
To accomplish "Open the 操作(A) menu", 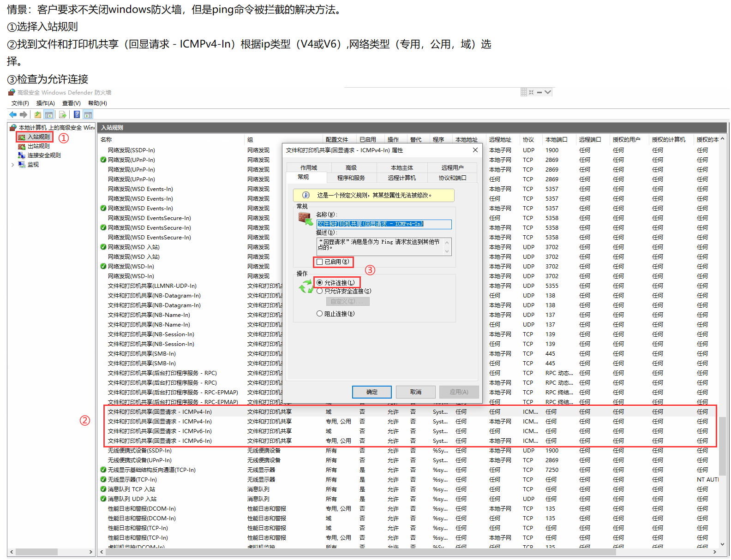I will [x=46, y=103].
